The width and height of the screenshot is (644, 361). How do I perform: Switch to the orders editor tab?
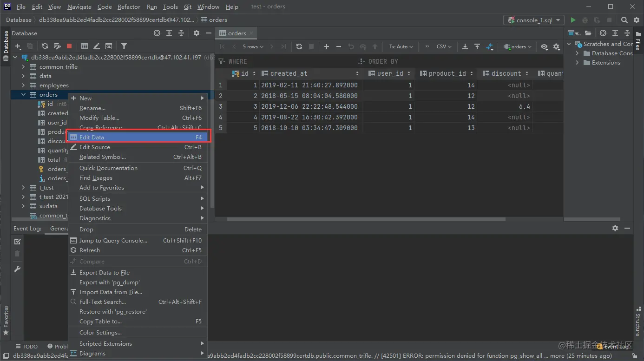click(x=237, y=33)
